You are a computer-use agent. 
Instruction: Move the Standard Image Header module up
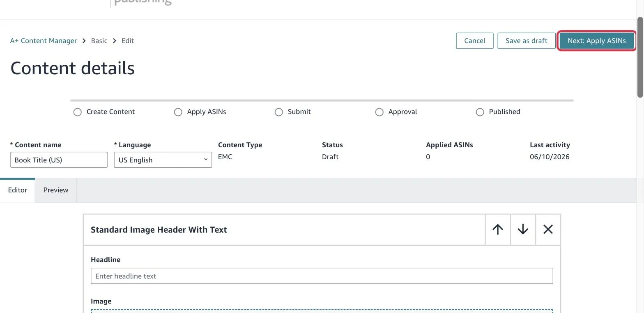click(498, 229)
